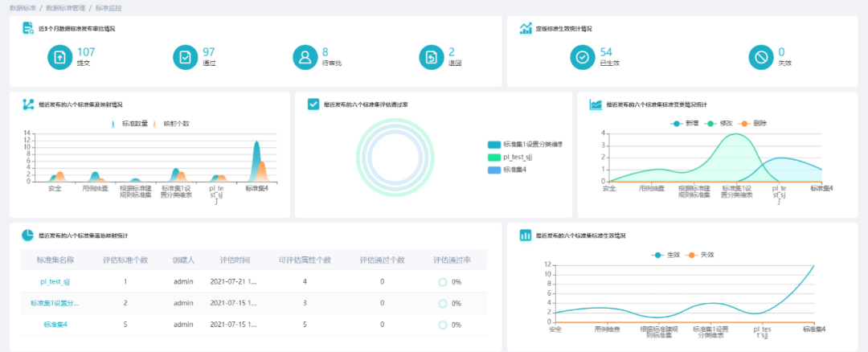The image size is (868, 352).
Task: Click the 退回 return icon
Action: coord(432,57)
